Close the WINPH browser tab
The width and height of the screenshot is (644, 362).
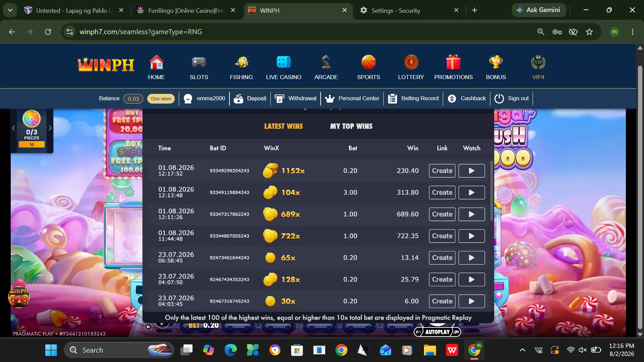tap(344, 10)
